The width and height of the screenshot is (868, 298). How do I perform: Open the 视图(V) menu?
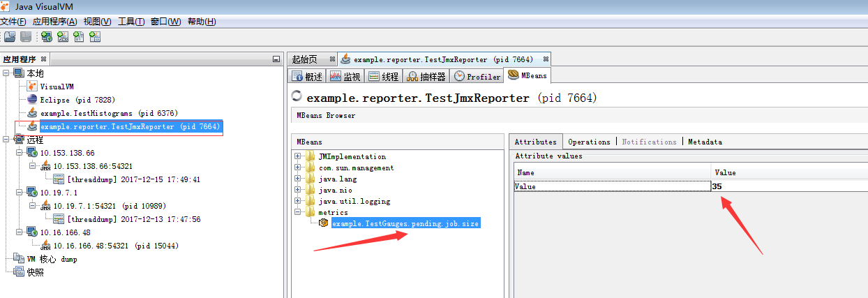point(97,22)
